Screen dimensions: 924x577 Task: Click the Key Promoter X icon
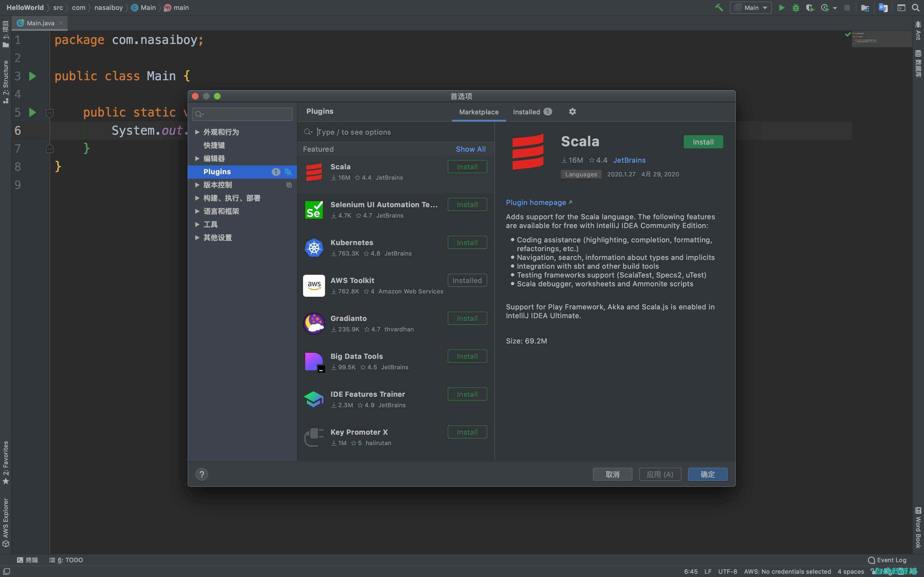[x=313, y=437]
